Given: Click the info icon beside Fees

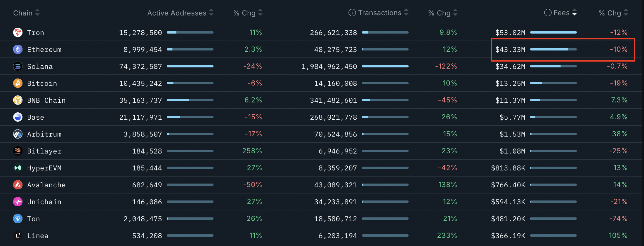Looking at the screenshot, I should point(548,13).
